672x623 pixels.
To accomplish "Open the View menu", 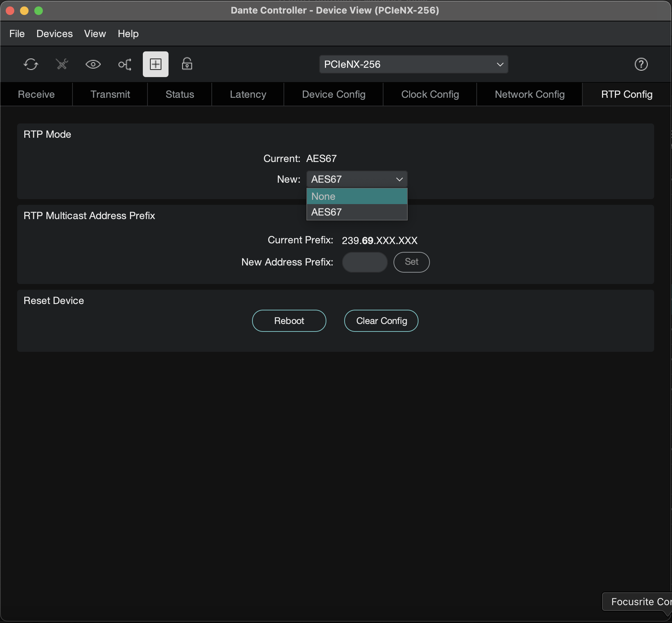I will [x=95, y=34].
